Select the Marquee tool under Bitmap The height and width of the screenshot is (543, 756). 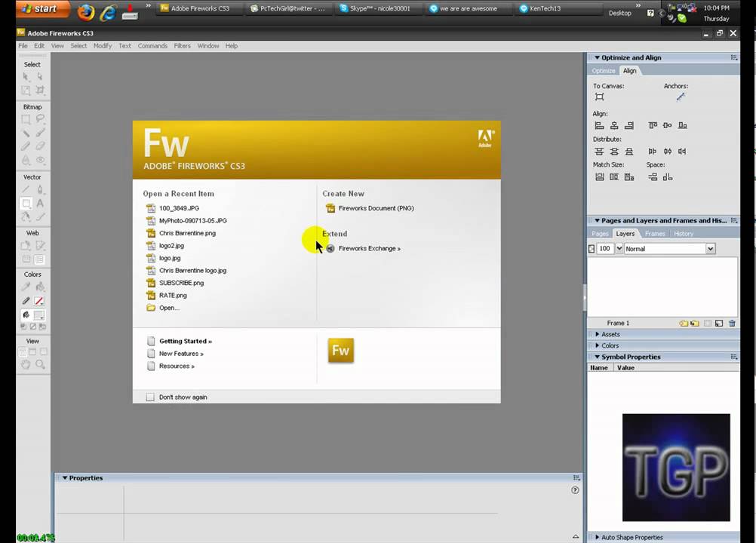point(26,119)
